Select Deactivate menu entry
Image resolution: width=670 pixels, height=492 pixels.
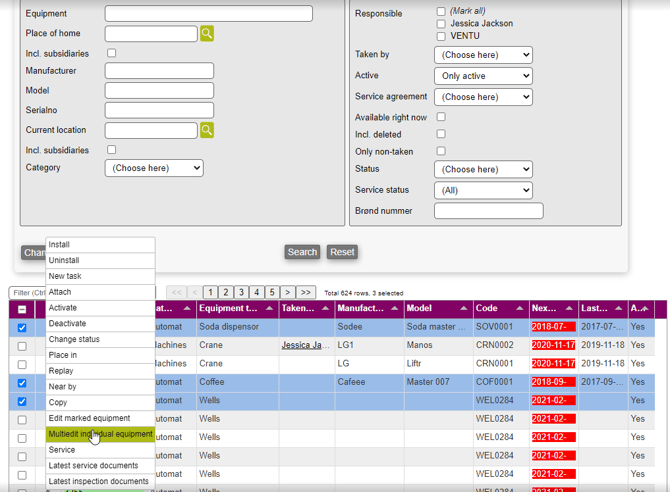[x=100, y=324]
